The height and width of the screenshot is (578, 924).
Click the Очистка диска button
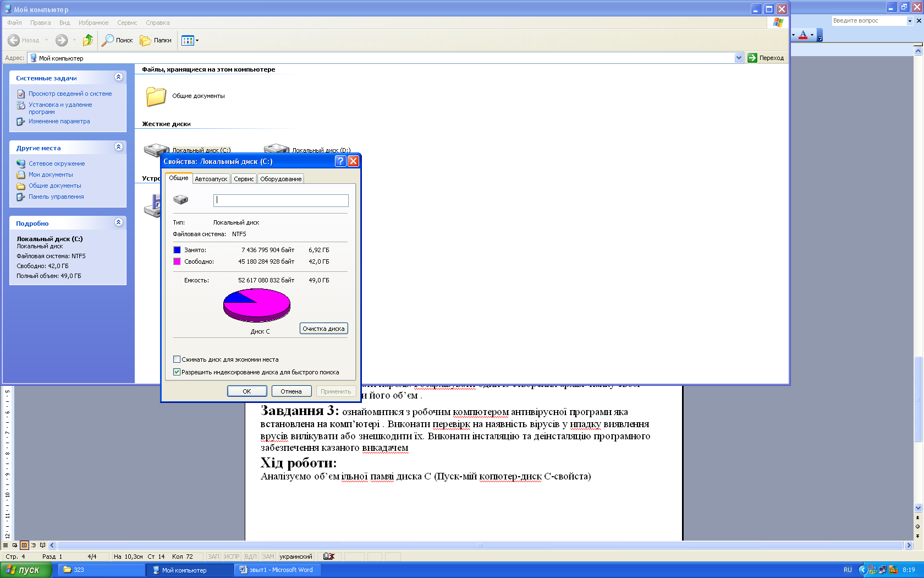pos(323,329)
